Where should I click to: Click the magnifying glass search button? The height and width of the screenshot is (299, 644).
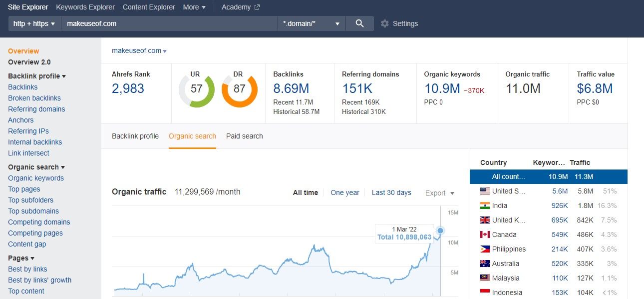pyautogui.click(x=359, y=23)
